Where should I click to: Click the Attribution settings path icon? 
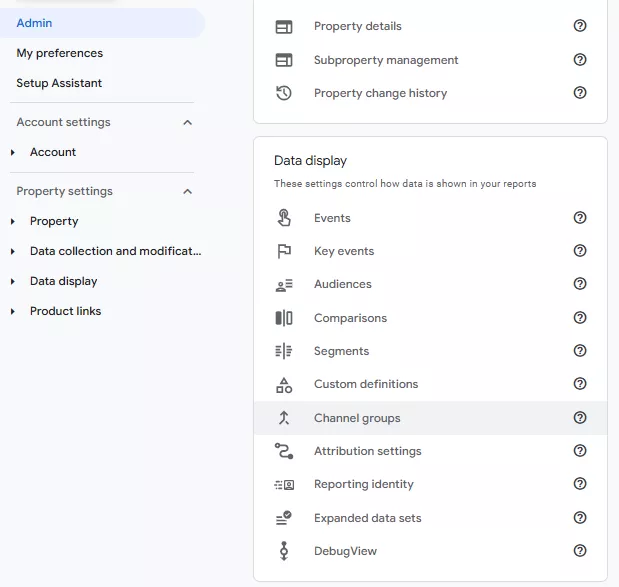point(284,451)
